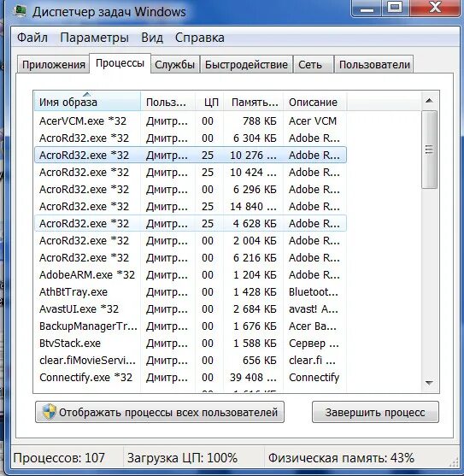Screen dimensions: 464x476
Task: Click the 1 428 КБ memory value
Action: click(x=255, y=292)
